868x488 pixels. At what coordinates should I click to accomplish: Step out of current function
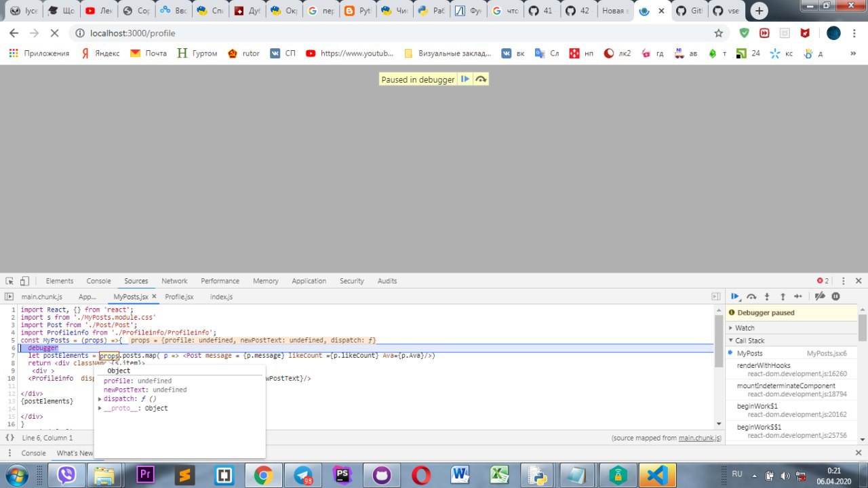click(x=783, y=297)
